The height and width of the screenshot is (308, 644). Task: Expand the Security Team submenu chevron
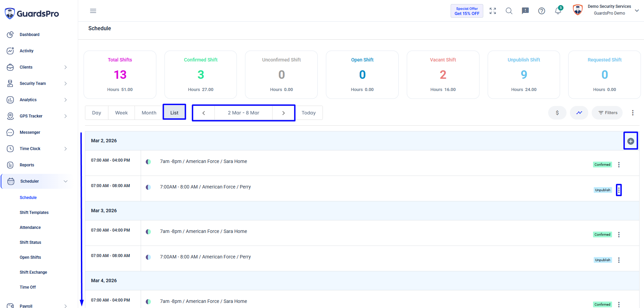66,84
